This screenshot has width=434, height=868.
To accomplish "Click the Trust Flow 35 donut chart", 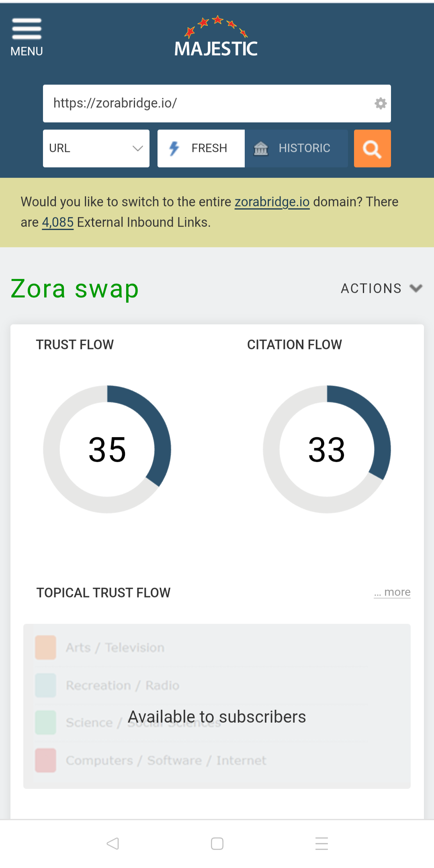I will click(x=107, y=449).
